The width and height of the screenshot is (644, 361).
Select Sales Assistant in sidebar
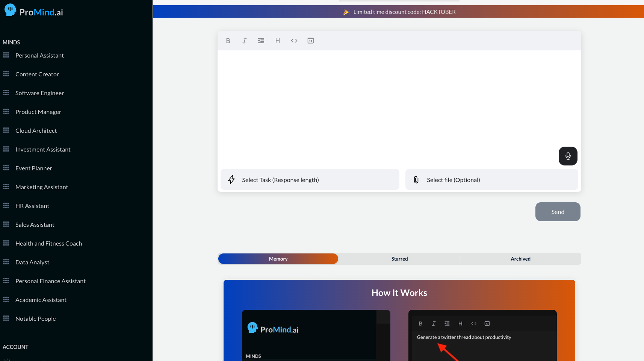click(x=35, y=224)
